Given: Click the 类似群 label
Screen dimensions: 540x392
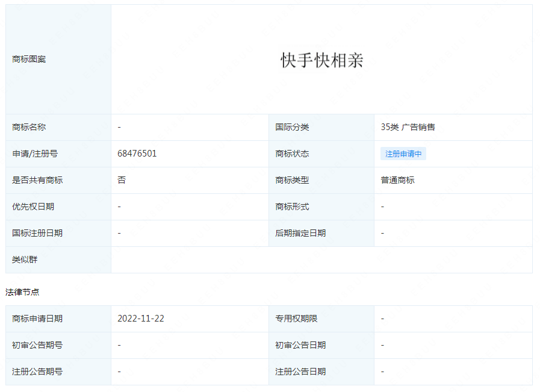Looking at the screenshot, I should [x=25, y=260].
